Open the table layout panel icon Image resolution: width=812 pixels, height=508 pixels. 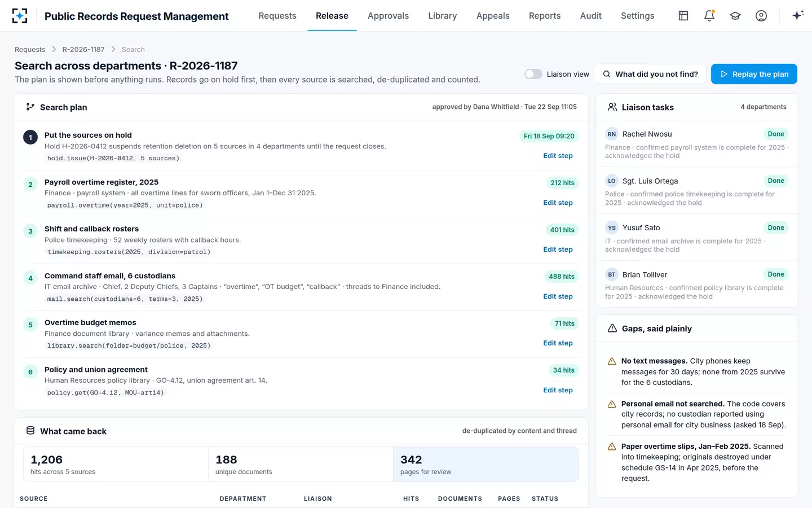pyautogui.click(x=683, y=16)
